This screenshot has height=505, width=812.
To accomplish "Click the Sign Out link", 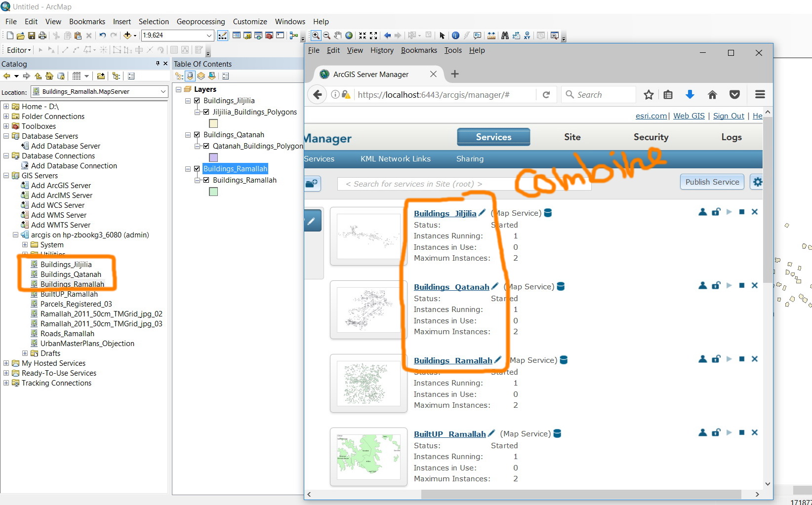I will pos(729,116).
